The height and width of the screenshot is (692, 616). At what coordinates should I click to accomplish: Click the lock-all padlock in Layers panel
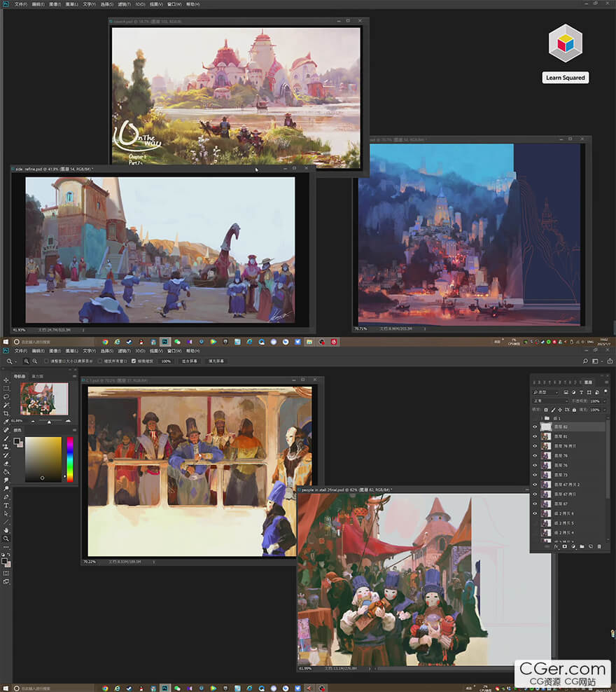574,410
